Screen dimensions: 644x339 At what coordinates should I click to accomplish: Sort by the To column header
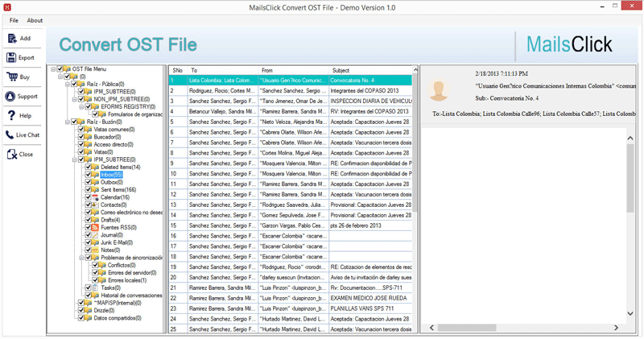coord(223,70)
